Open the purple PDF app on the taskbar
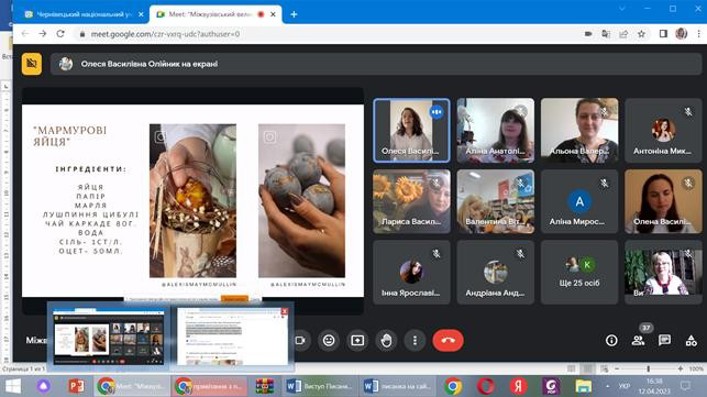Image resolution: width=707 pixels, height=397 pixels. tap(551, 387)
